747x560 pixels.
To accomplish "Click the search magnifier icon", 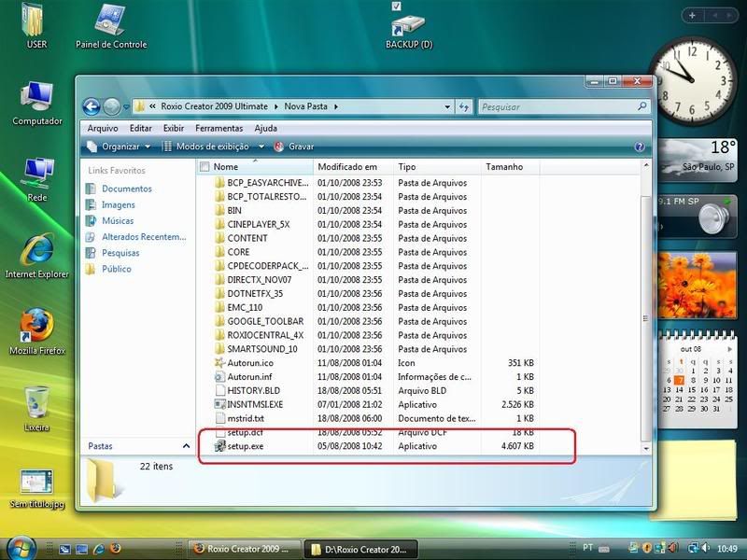I will (642, 106).
